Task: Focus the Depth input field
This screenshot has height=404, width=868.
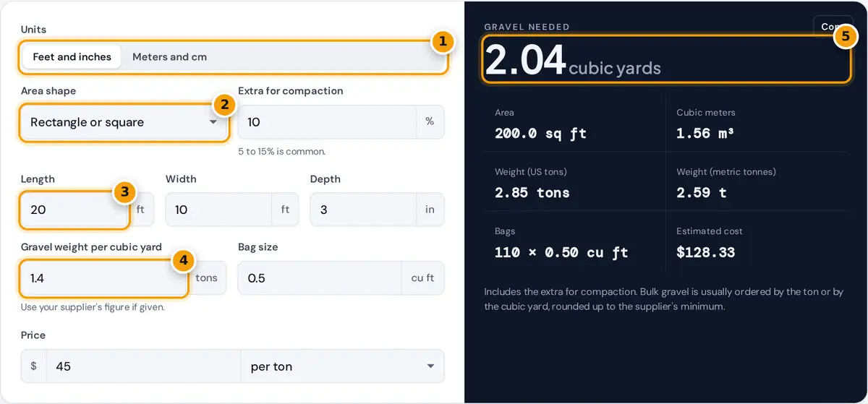Action: (x=363, y=210)
